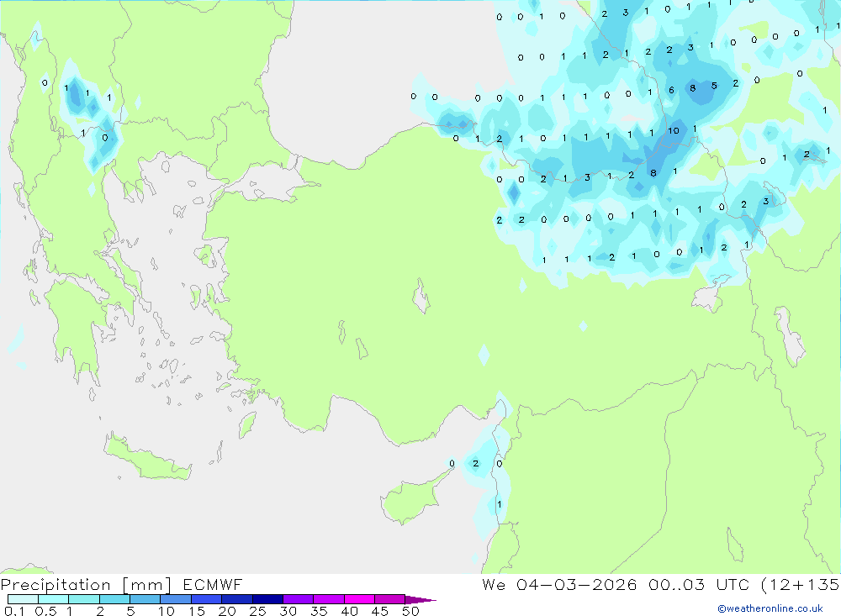Click the "(12+135" forecast step text
Screen dimensions: 841x616
click(x=801, y=585)
